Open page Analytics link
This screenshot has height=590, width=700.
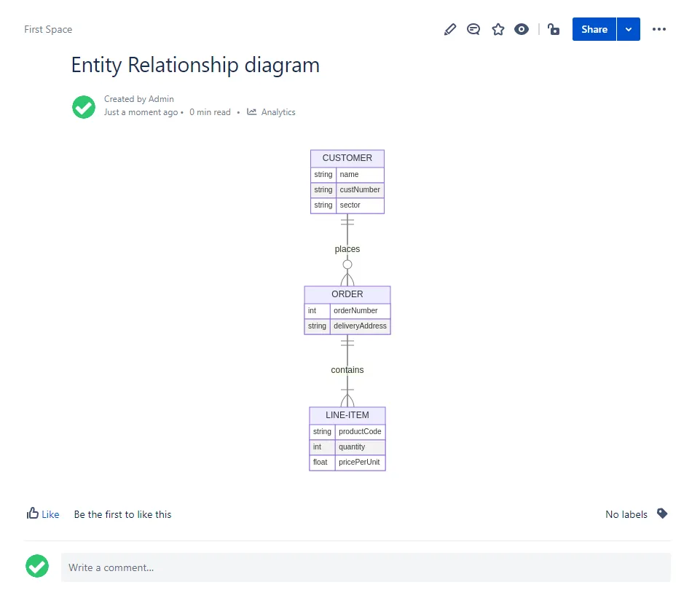click(278, 112)
